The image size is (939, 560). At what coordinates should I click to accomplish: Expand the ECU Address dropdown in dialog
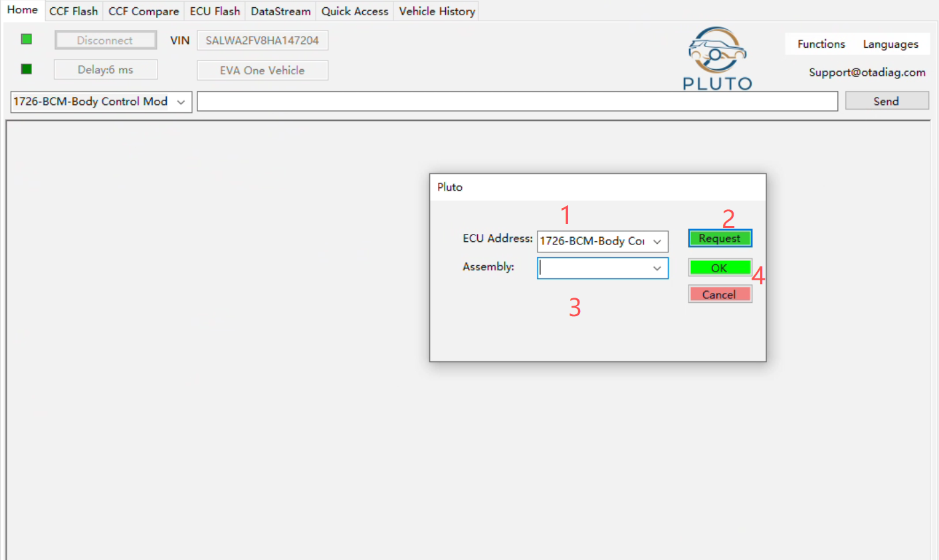pyautogui.click(x=657, y=241)
